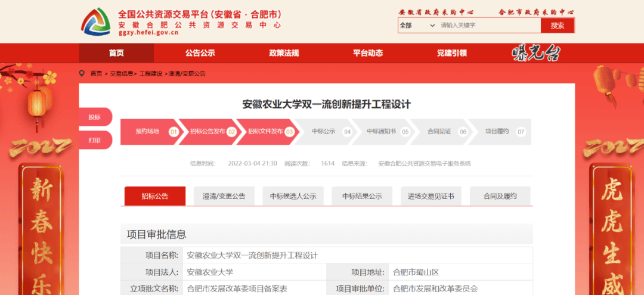Viewport: 644px width, 295px height.
Task: Click the read count 1614
Action: tap(328, 163)
